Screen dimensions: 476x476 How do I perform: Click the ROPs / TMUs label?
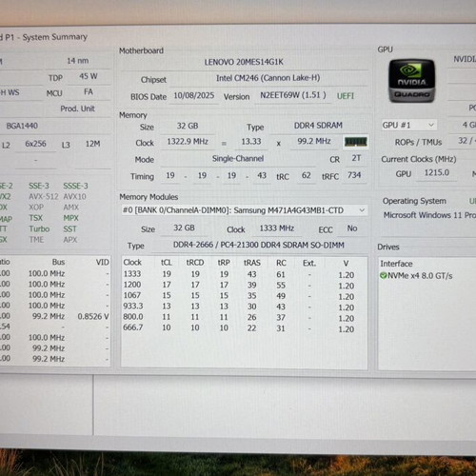418,142
